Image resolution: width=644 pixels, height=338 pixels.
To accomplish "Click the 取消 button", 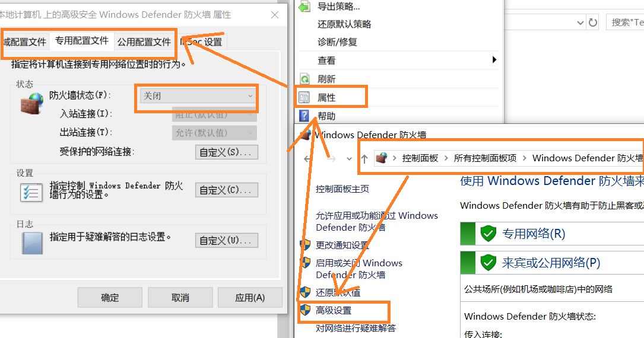I will coord(180,298).
